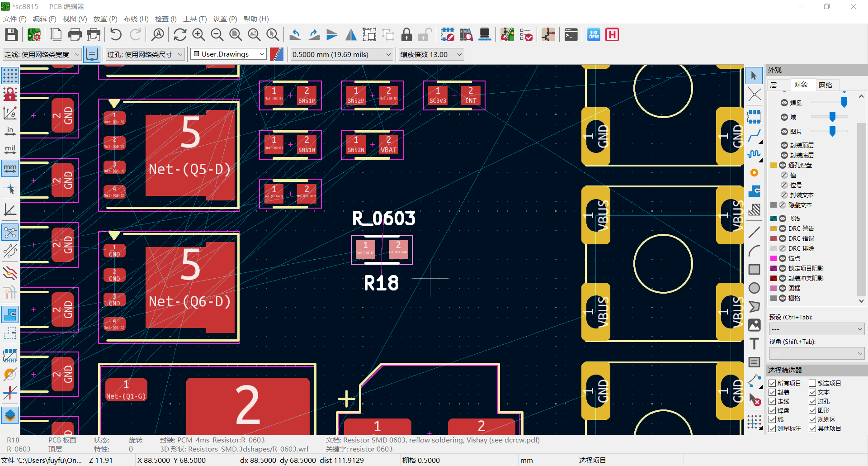Viewport: 868px width, 466px height.
Task: Choose the add via tool
Action: point(754,173)
